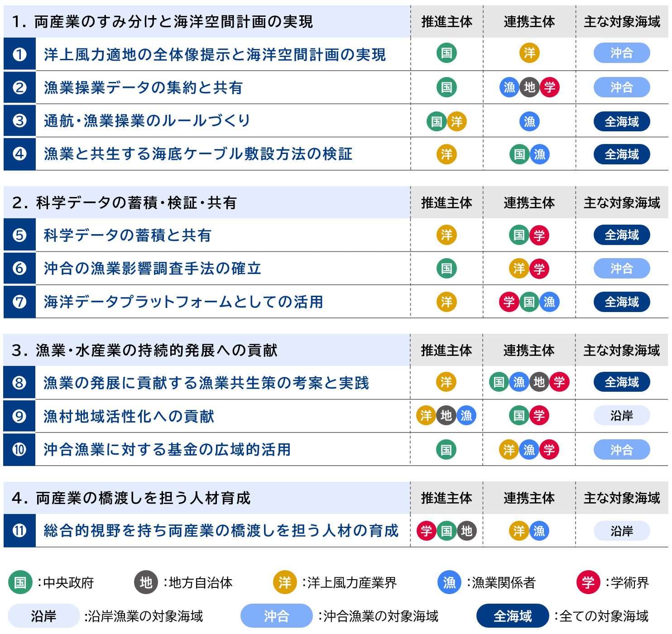Click the heading 2. 科学データの蓄積・検証・共有
The width and height of the screenshot is (672, 634).
pyautogui.click(x=125, y=203)
